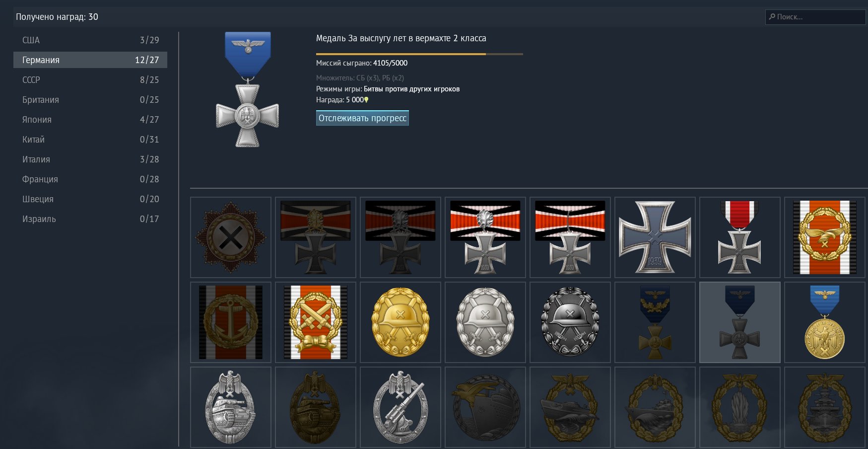The height and width of the screenshot is (449, 868).
Task: Select the large 1939 Iron Cross
Action: click(x=655, y=237)
